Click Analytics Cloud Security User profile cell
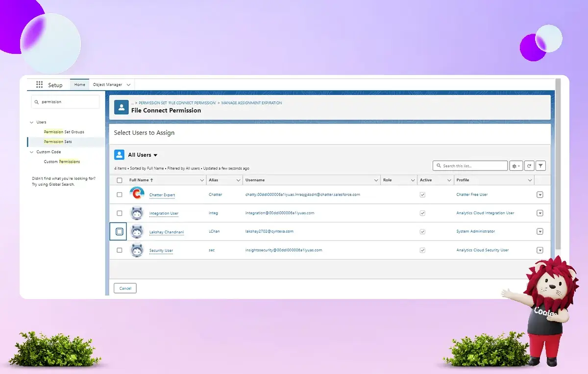588x374 pixels. coord(483,250)
